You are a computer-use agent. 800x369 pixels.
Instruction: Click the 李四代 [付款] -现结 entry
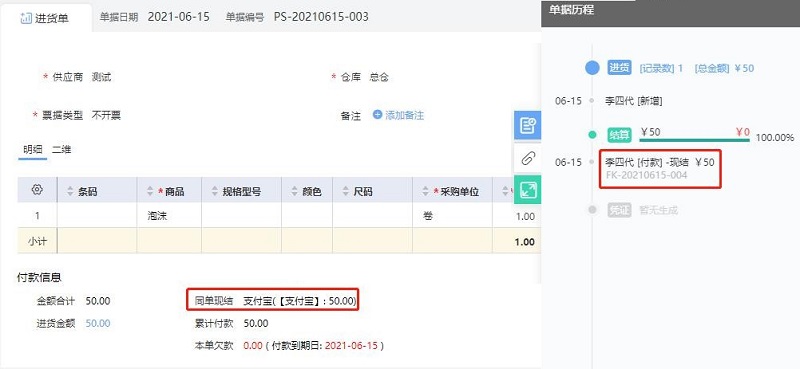660,162
